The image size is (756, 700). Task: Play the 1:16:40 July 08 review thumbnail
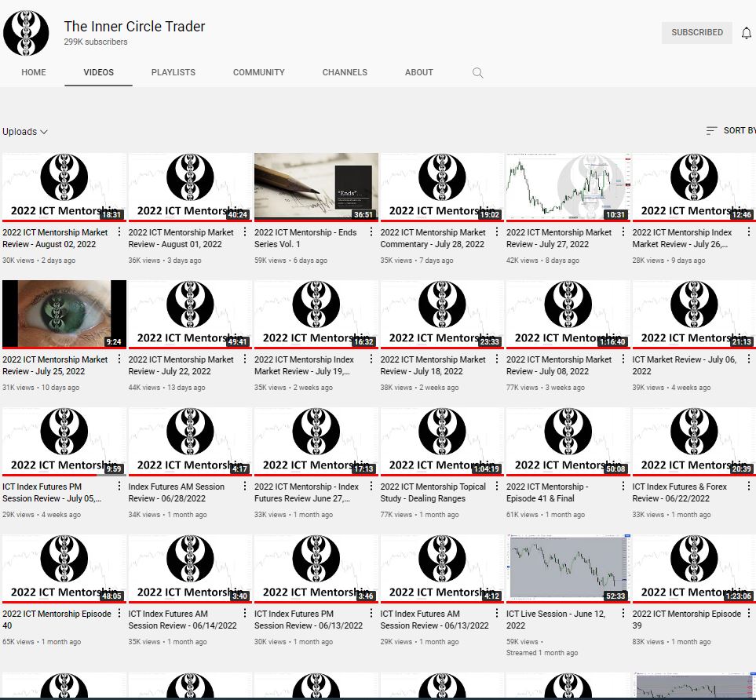[568, 315]
